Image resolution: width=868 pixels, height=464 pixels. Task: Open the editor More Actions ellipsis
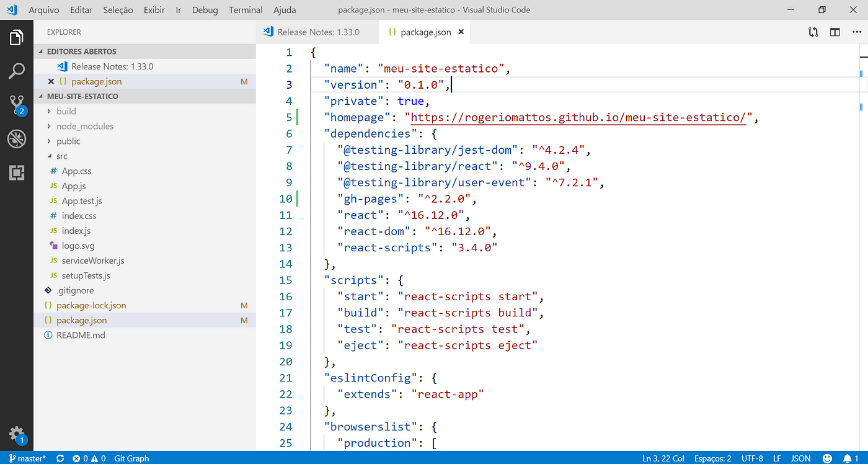(856, 32)
